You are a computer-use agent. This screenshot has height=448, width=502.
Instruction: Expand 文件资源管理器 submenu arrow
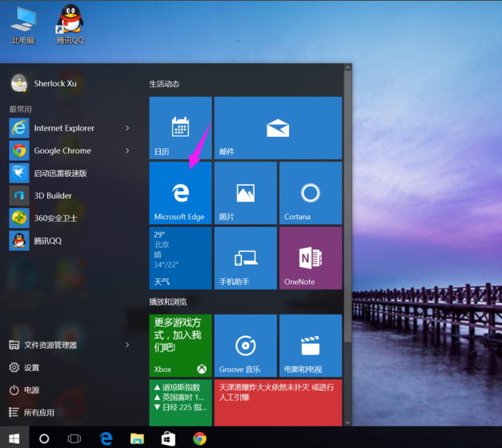(127, 345)
